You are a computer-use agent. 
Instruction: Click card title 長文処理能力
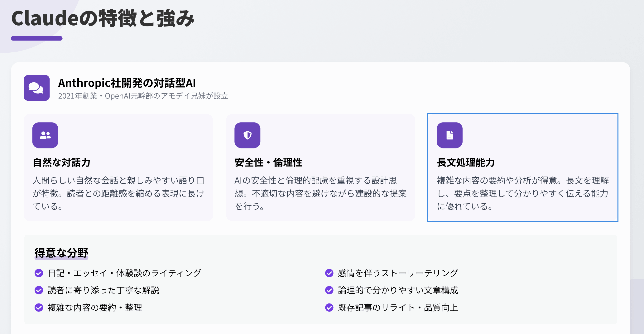466,162
